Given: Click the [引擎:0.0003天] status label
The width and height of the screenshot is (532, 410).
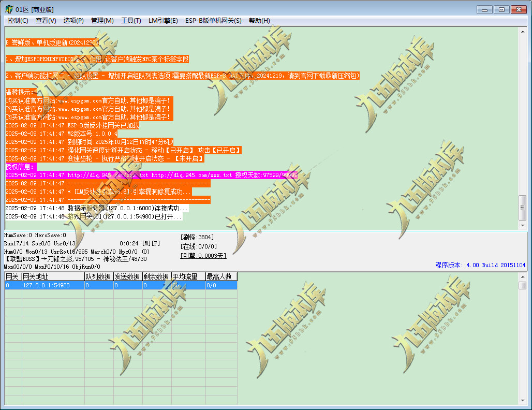Looking at the screenshot, I should click(203, 256).
